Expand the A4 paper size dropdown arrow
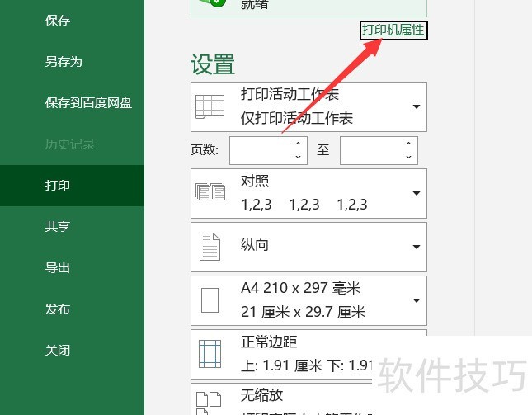 click(417, 300)
